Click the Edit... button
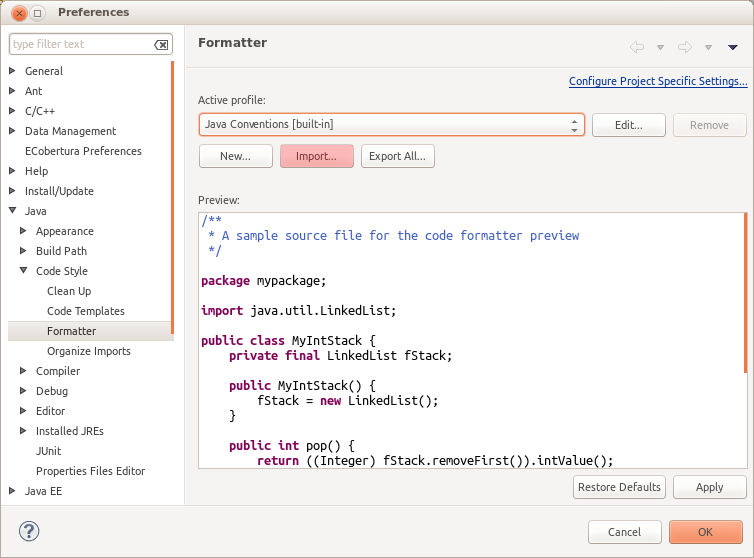This screenshot has height=558, width=754. coord(628,125)
